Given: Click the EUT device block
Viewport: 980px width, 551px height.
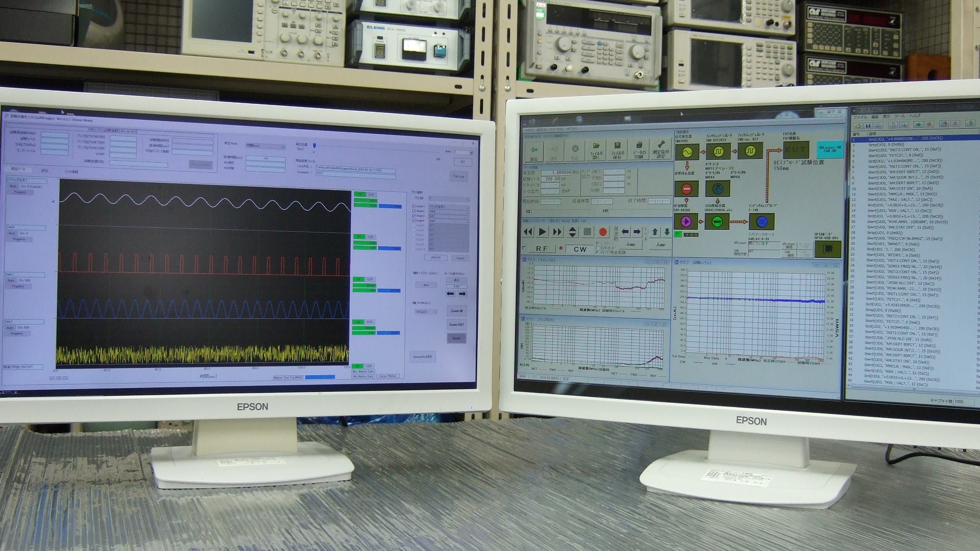Looking at the screenshot, I should coord(796,149).
